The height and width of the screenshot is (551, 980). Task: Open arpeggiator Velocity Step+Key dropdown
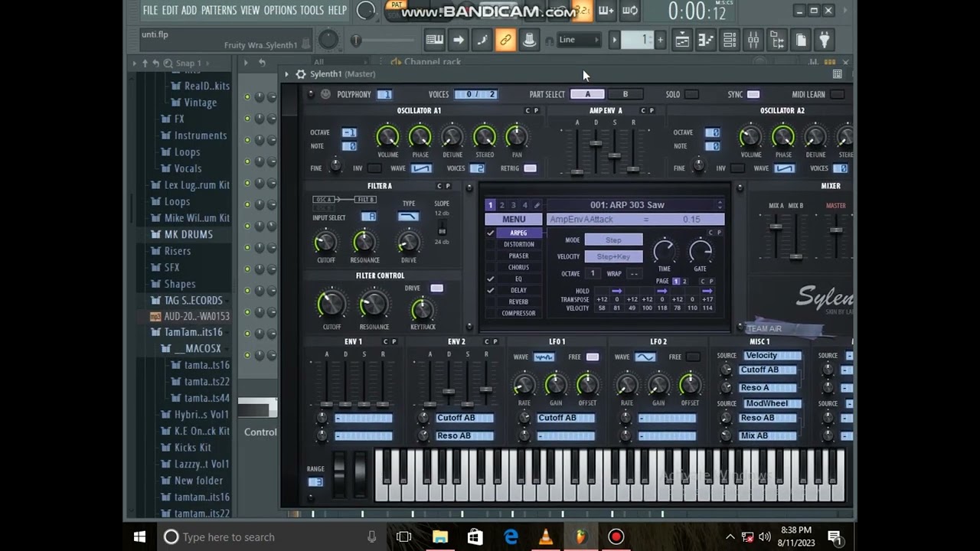[613, 256]
